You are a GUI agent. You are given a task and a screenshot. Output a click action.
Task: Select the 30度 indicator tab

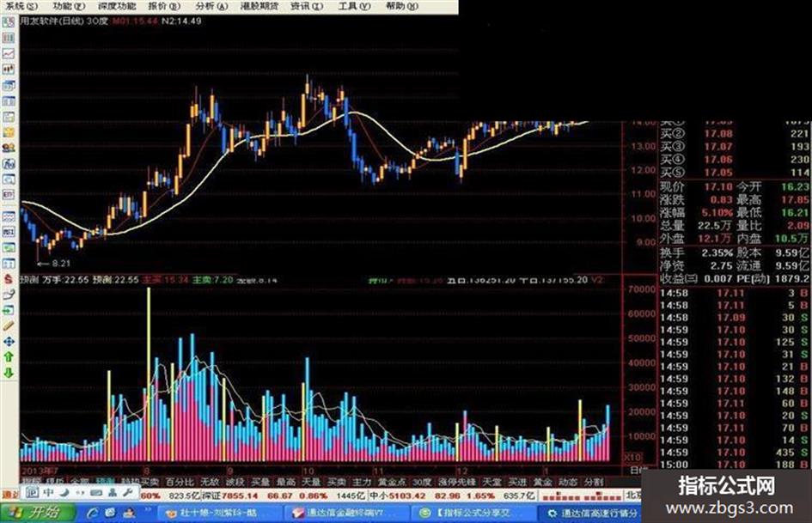pos(422,482)
